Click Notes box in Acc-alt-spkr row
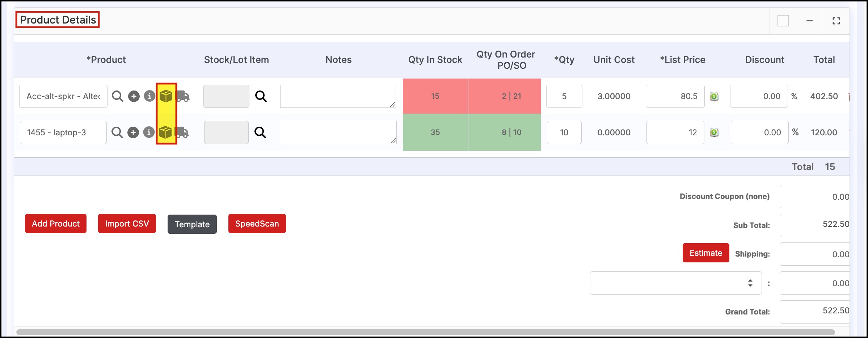This screenshot has width=868, height=338. point(338,96)
